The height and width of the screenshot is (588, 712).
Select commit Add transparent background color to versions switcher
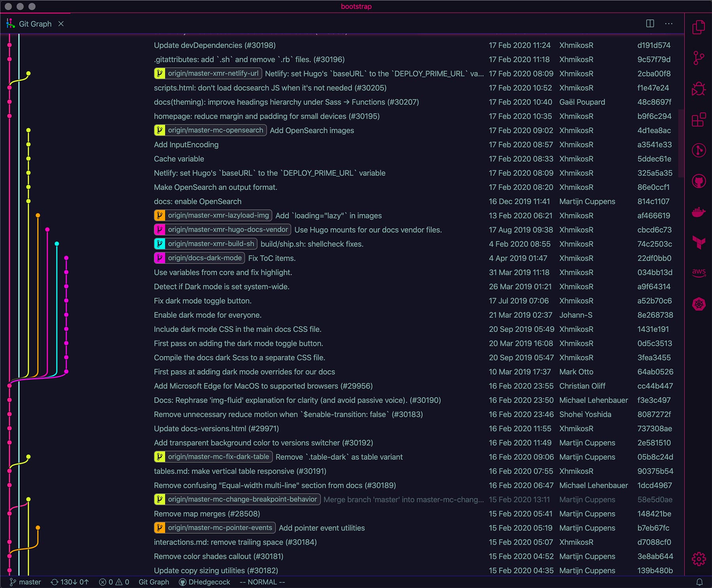(263, 443)
